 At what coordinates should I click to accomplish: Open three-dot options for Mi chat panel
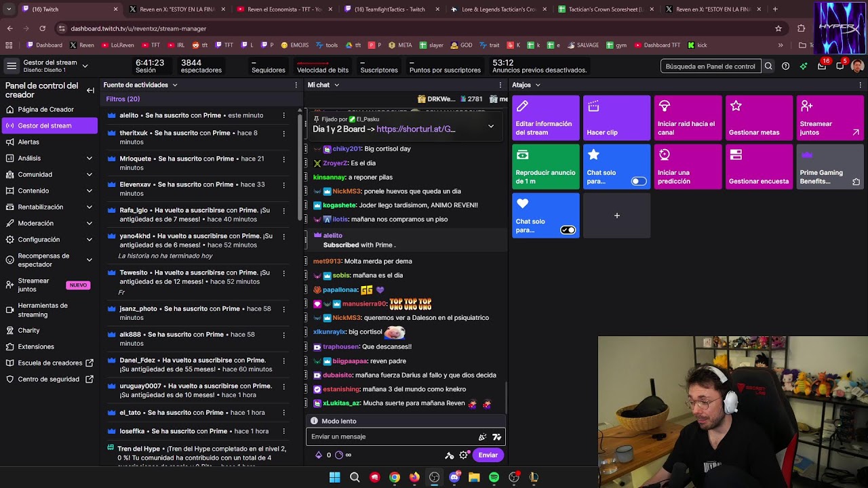[x=500, y=85]
